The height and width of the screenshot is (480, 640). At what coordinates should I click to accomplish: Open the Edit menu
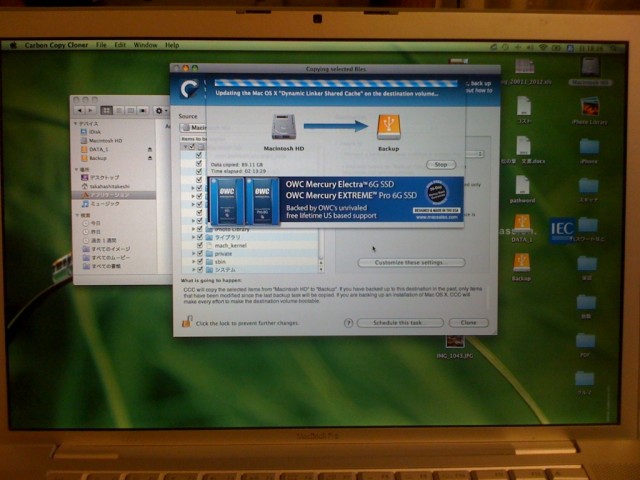click(x=120, y=45)
